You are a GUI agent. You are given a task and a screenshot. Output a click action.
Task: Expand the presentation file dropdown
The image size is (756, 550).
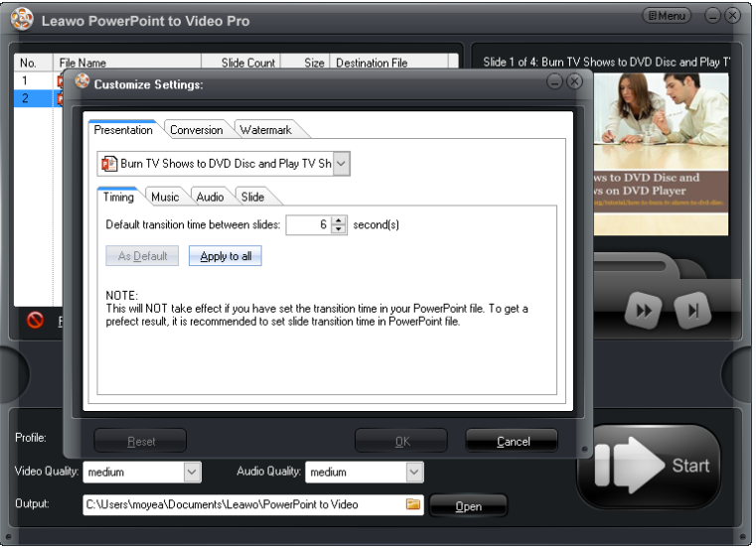[x=341, y=164]
